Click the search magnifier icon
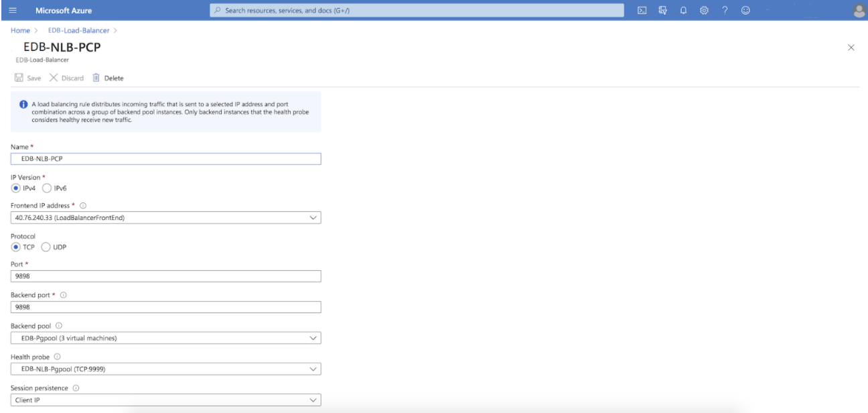The image size is (868, 413). click(x=218, y=10)
